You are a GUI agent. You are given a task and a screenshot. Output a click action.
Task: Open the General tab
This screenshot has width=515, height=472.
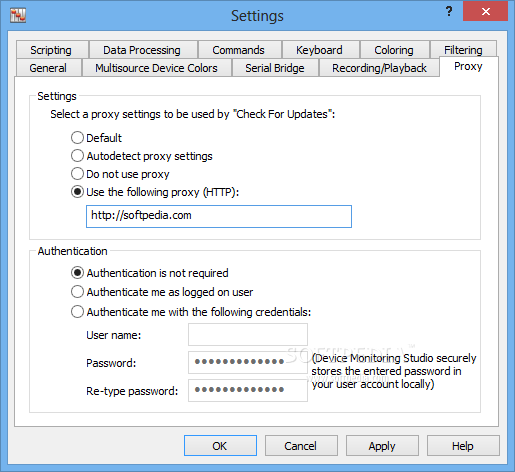[x=48, y=68]
